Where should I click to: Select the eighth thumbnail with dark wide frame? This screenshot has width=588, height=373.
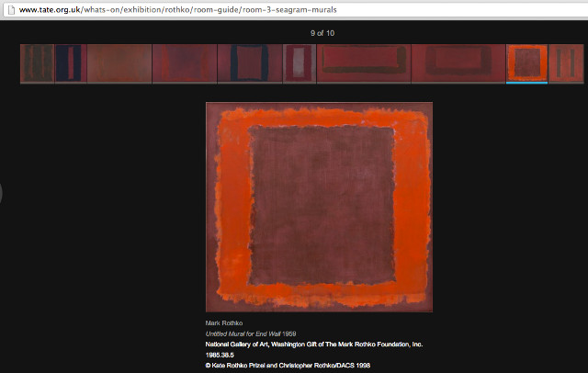pyautogui.click(x=458, y=63)
